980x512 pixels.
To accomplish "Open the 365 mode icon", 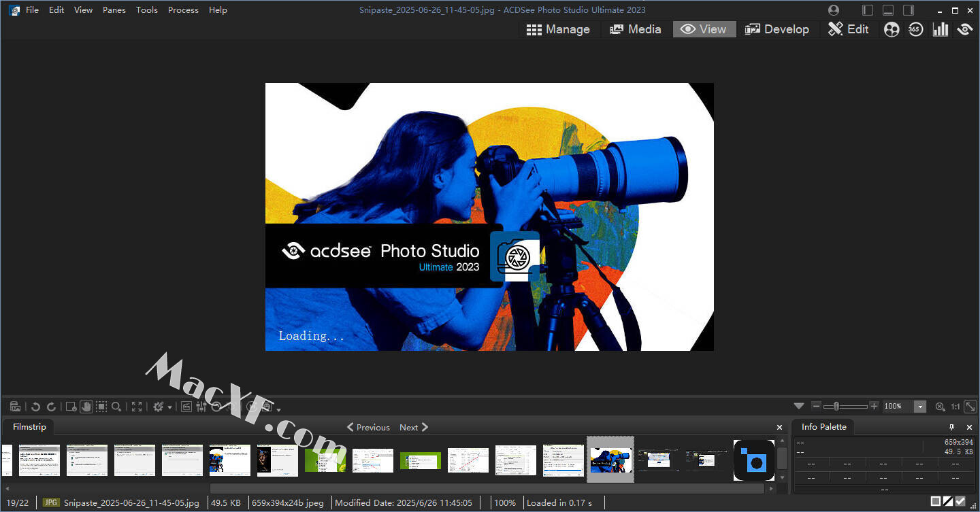I will (x=916, y=29).
